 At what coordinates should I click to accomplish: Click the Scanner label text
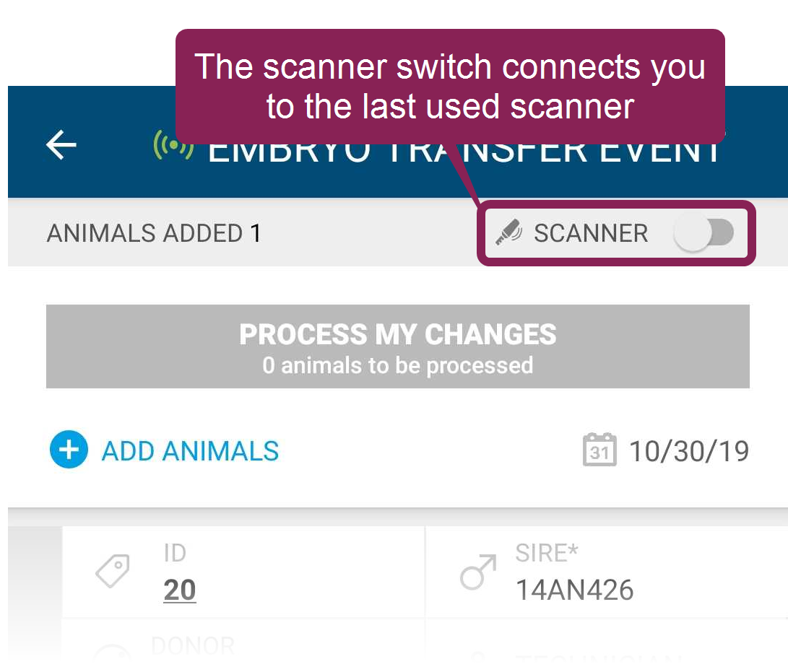point(591,233)
